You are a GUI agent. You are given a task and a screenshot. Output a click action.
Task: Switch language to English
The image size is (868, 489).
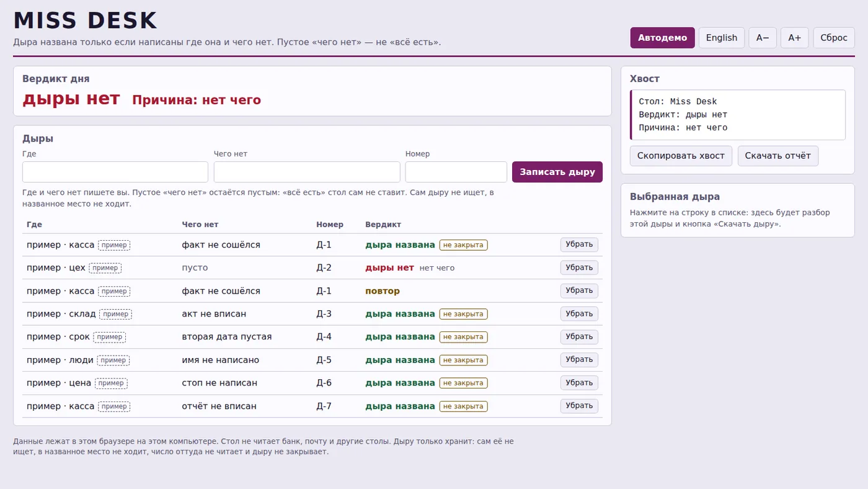pos(722,38)
